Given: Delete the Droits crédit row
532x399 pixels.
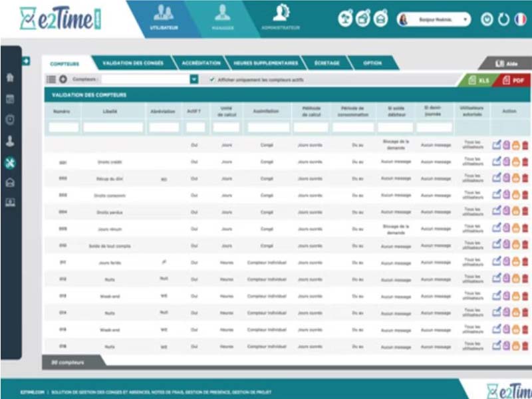Looking at the screenshot, I should [525, 162].
